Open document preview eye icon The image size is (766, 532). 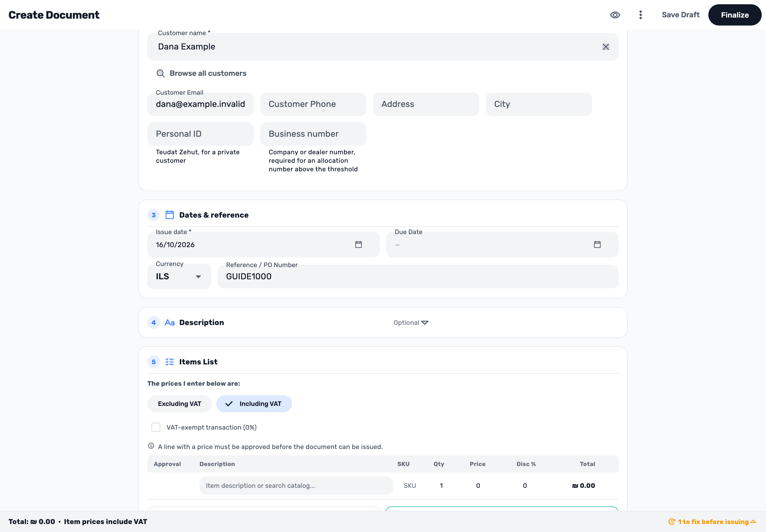tap(615, 15)
